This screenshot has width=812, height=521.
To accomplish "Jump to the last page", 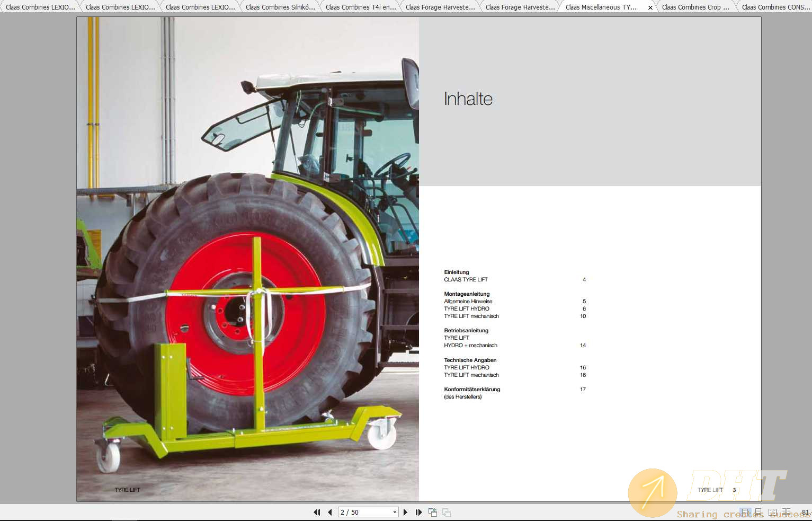I will click(418, 512).
